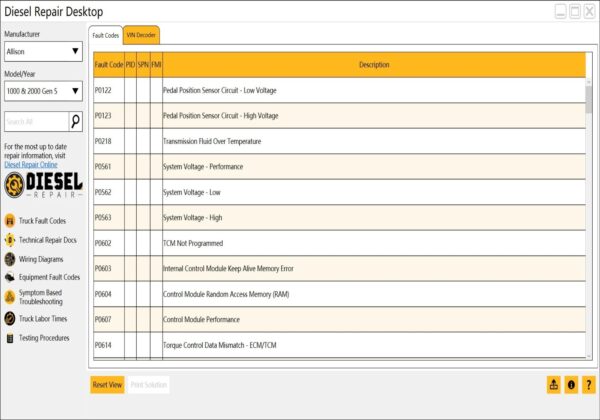Screen dimensions: 600x420
Task: Select fault code P0614 cell
Action: [109, 345]
